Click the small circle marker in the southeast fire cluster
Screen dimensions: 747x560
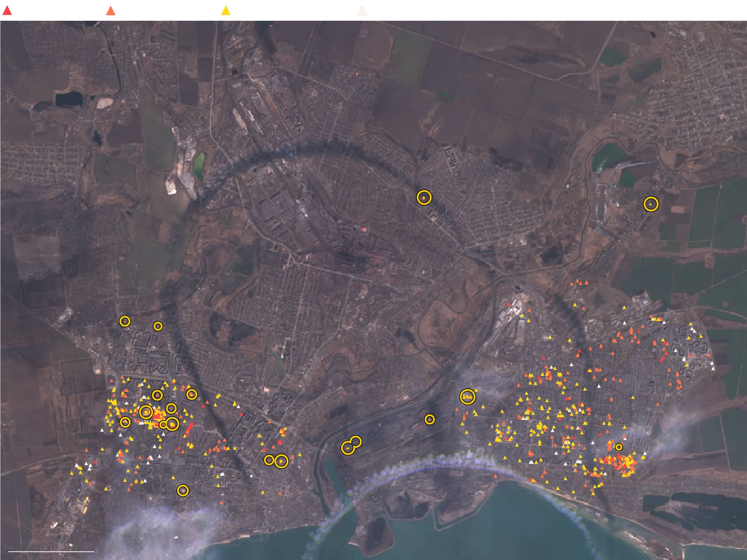click(618, 447)
